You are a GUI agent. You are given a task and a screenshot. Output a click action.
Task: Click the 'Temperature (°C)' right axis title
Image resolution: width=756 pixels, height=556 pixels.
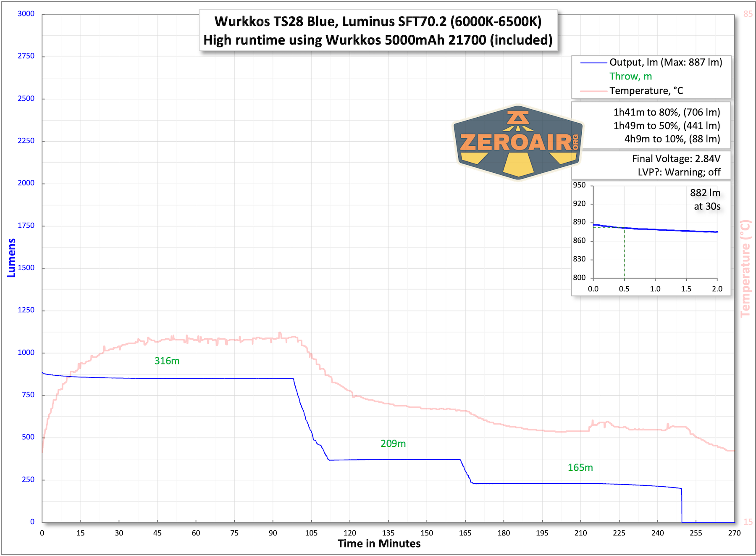pyautogui.click(x=745, y=269)
